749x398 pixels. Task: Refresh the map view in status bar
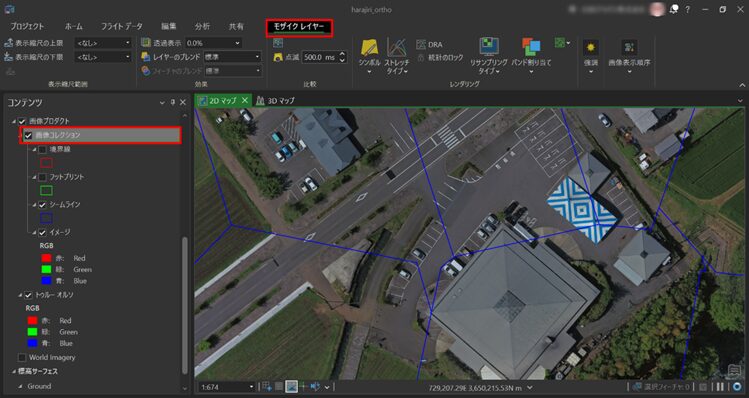tap(737, 387)
